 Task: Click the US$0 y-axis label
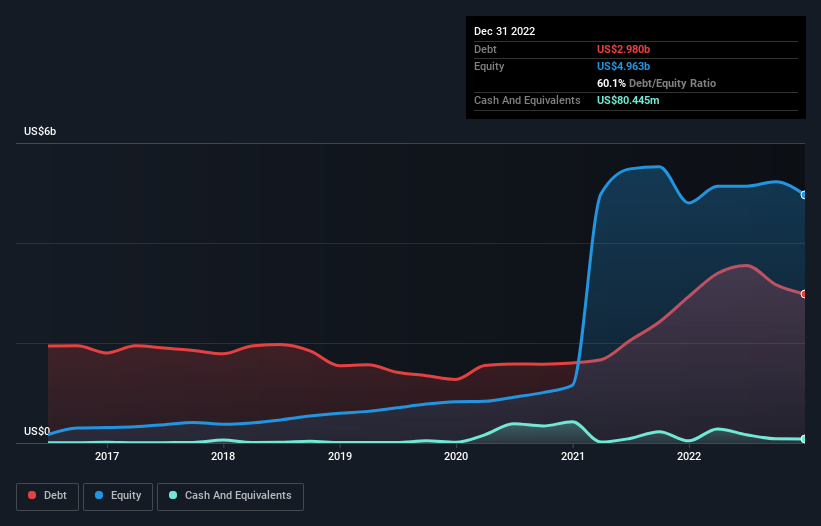point(37,431)
